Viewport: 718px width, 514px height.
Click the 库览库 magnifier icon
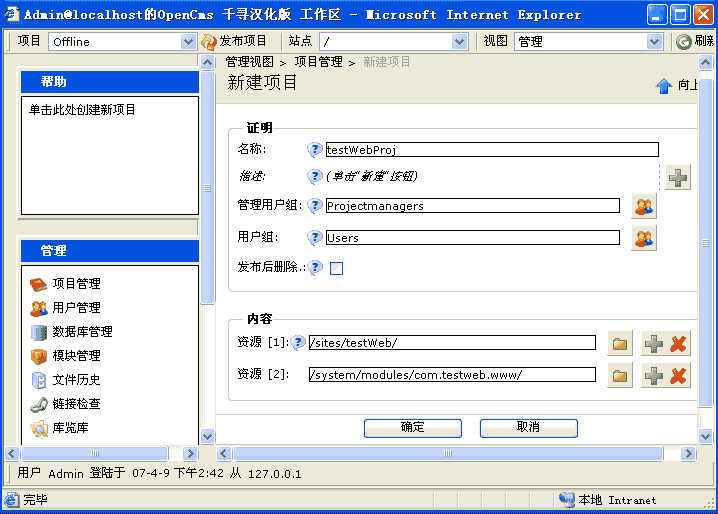tap(39, 428)
